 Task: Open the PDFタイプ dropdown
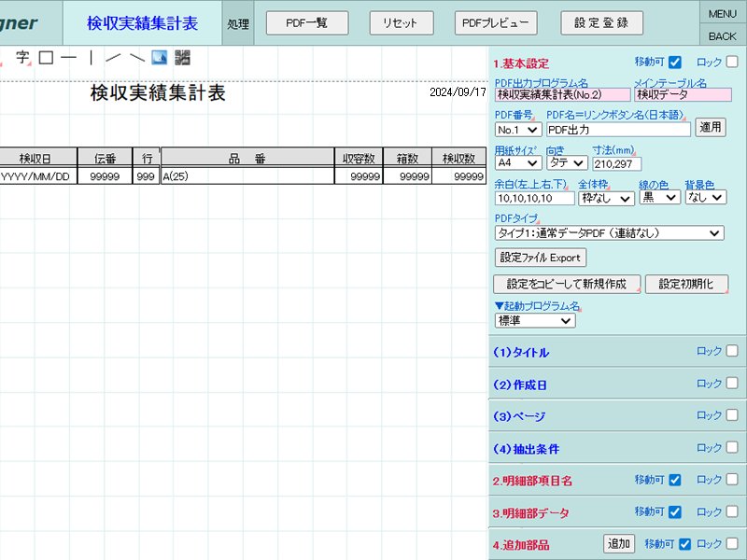click(x=610, y=232)
